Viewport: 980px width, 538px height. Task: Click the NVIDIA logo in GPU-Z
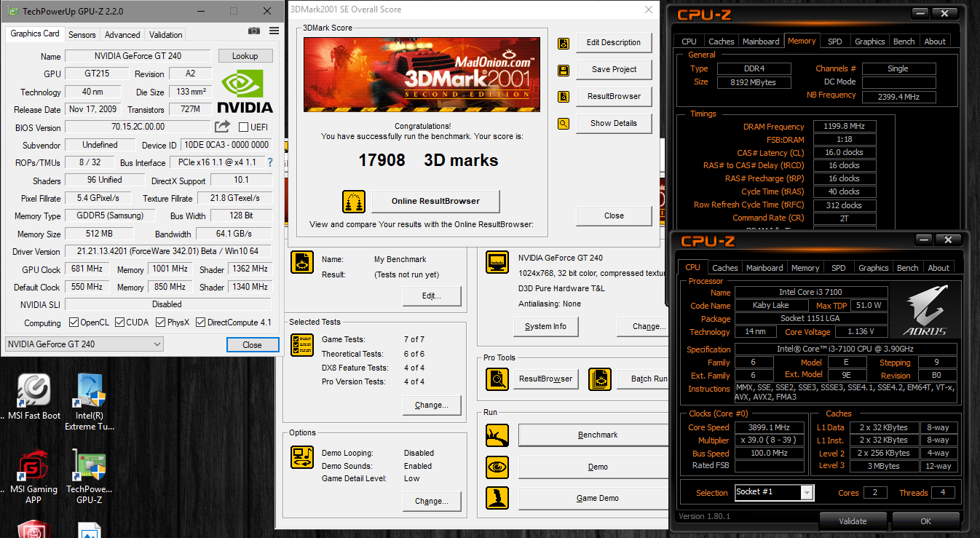point(245,91)
